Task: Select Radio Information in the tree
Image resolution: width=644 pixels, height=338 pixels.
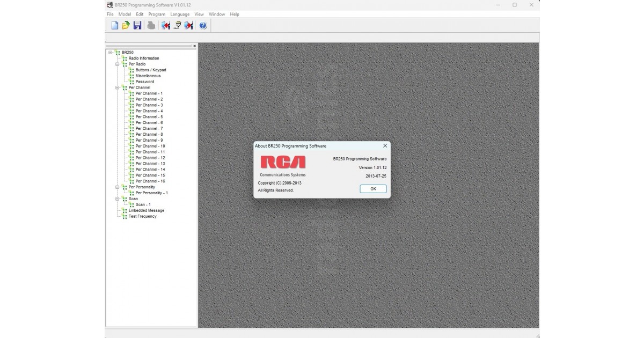Action: click(143, 58)
